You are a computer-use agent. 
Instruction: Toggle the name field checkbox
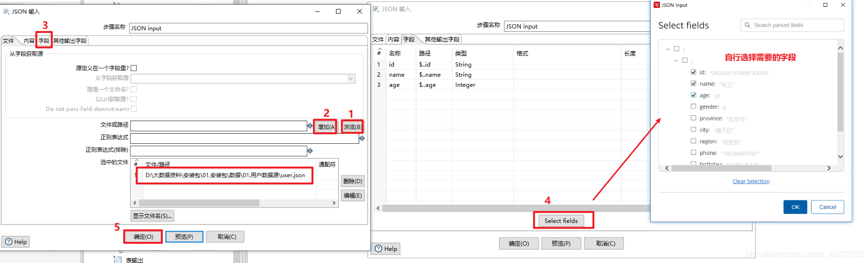(x=693, y=83)
